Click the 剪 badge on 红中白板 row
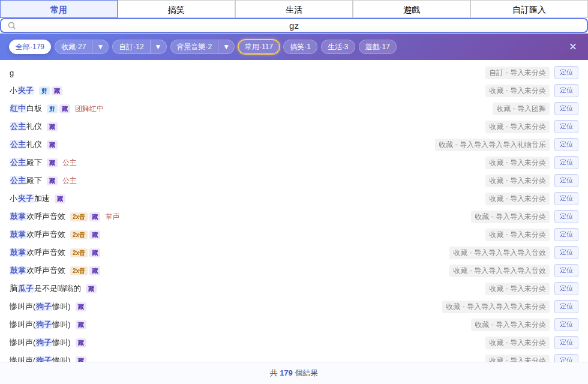This screenshot has height=384, width=588. click(x=52, y=109)
